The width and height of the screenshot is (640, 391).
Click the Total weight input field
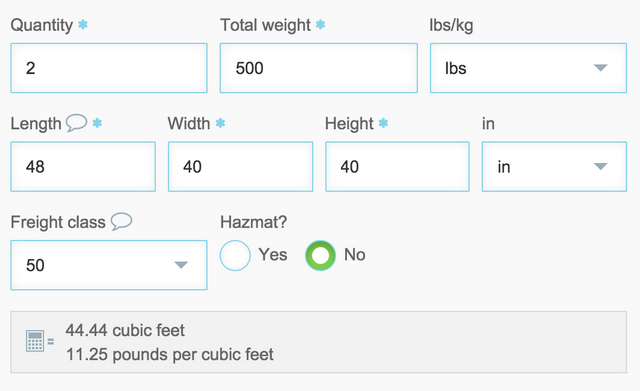point(319,68)
